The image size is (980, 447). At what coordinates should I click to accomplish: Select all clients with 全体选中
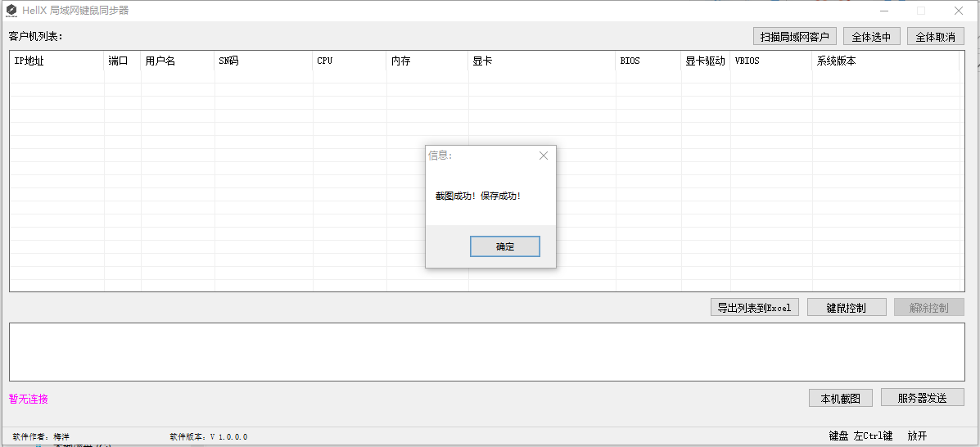click(x=871, y=37)
